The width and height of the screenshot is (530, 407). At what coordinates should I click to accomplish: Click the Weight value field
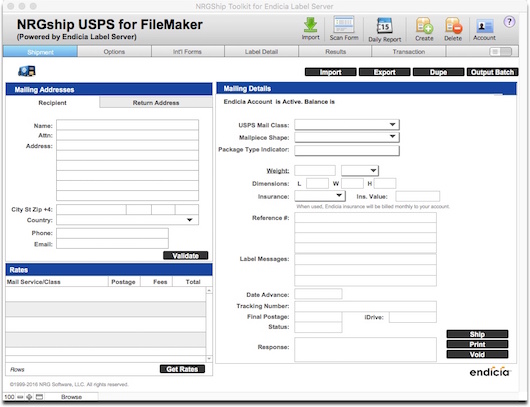pos(315,170)
